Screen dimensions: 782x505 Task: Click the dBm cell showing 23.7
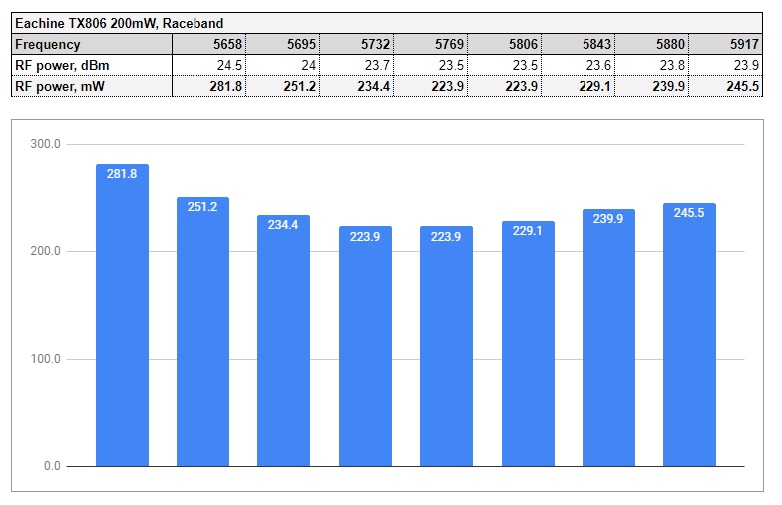coord(357,65)
